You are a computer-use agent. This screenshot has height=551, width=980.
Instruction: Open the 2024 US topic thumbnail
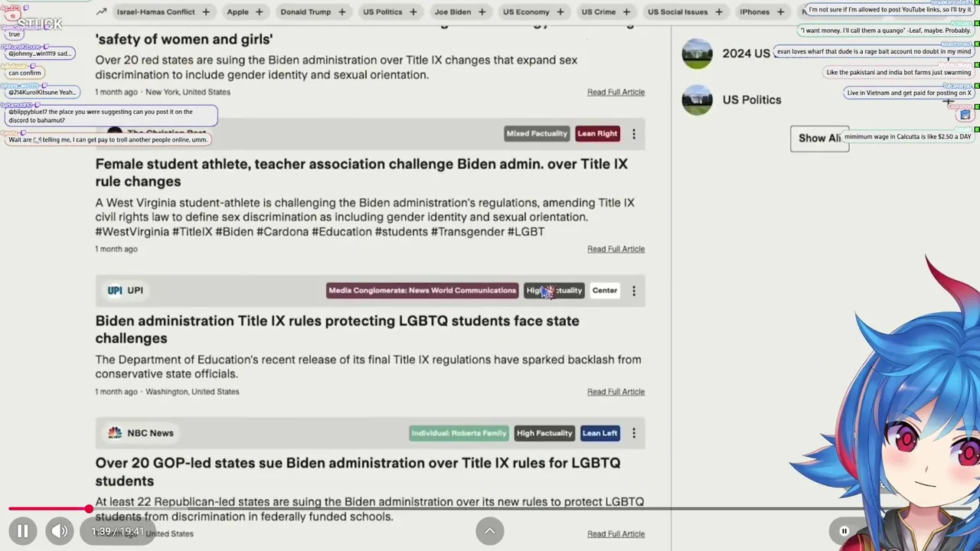(x=697, y=54)
